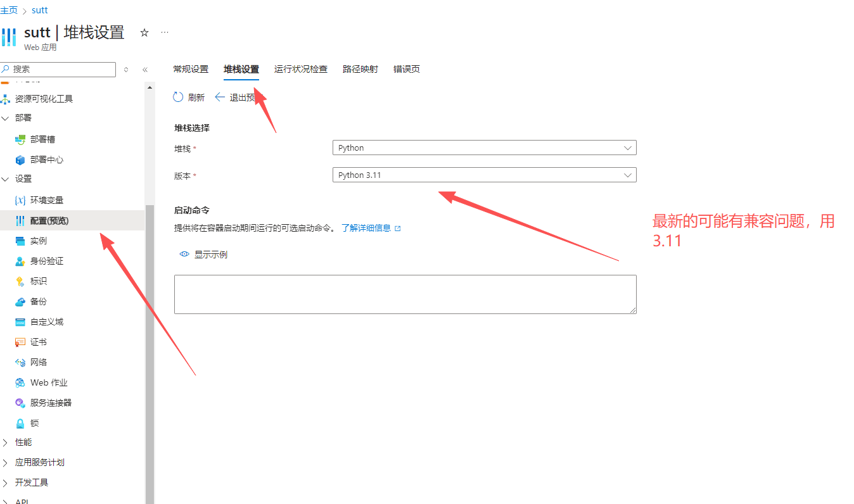Screen dimensions: 854x504
Task: Switch to the 运行状况检查 tab
Action: (x=300, y=69)
